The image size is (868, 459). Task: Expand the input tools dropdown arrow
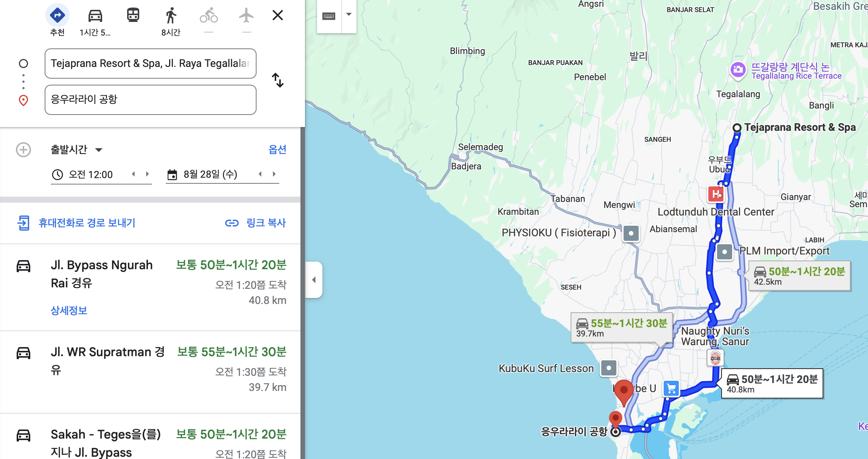pyautogui.click(x=349, y=14)
